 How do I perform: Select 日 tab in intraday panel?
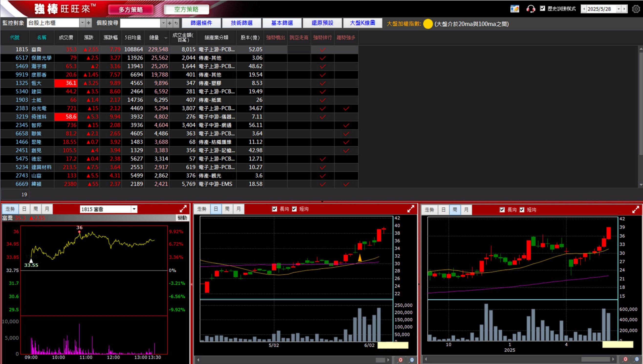click(x=24, y=209)
